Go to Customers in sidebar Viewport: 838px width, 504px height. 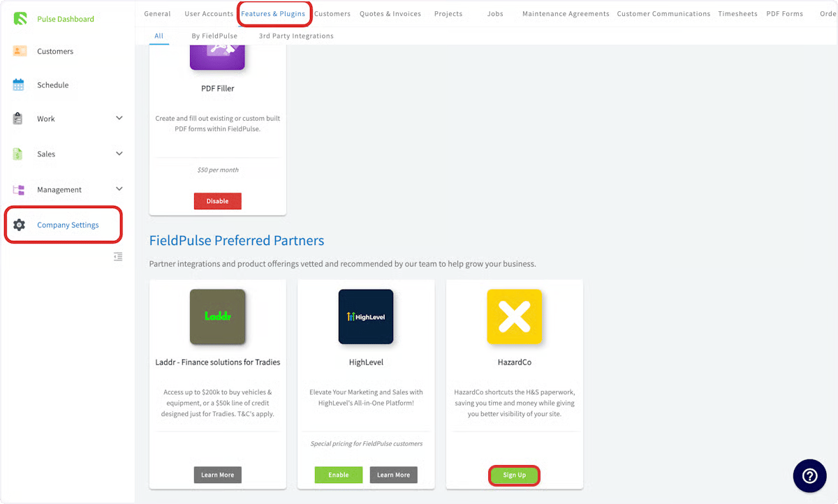(55, 51)
